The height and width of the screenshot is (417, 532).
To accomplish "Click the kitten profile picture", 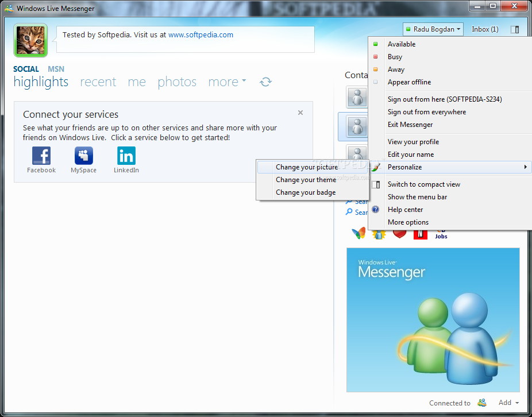I will [x=30, y=40].
